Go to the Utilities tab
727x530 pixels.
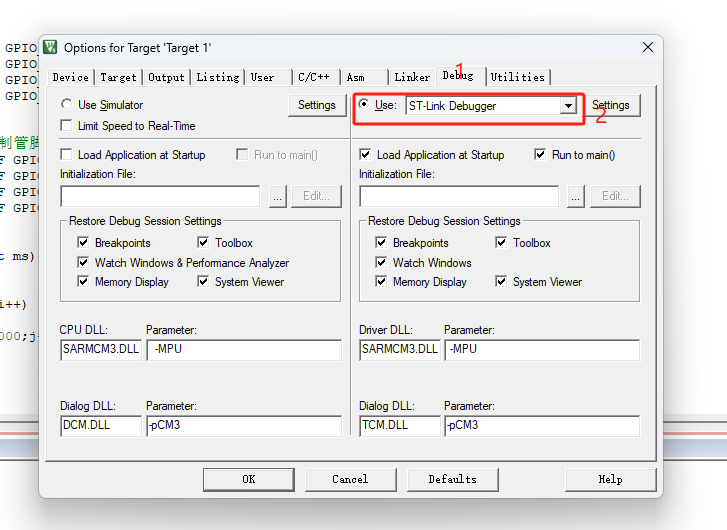[x=518, y=77]
